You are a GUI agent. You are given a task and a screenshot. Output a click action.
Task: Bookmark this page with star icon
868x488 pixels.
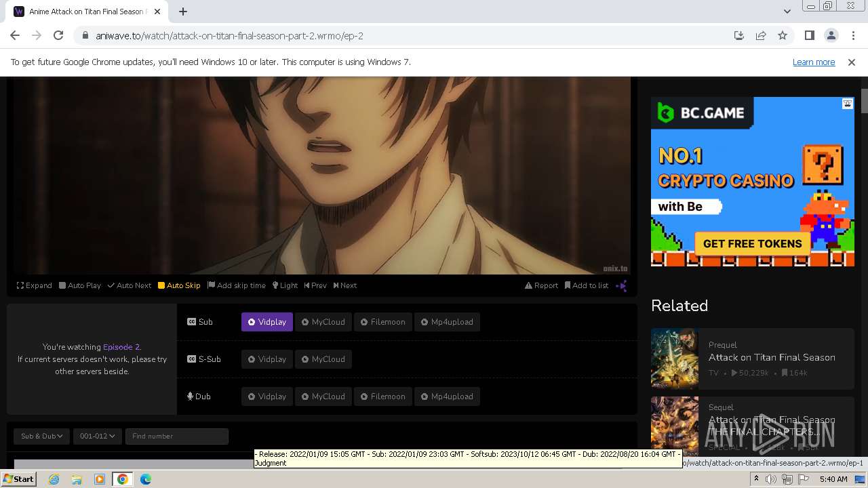click(x=783, y=35)
